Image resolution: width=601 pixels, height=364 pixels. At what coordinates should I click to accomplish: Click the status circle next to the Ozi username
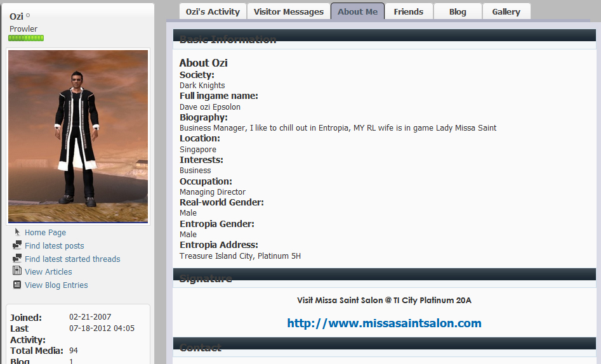28,16
